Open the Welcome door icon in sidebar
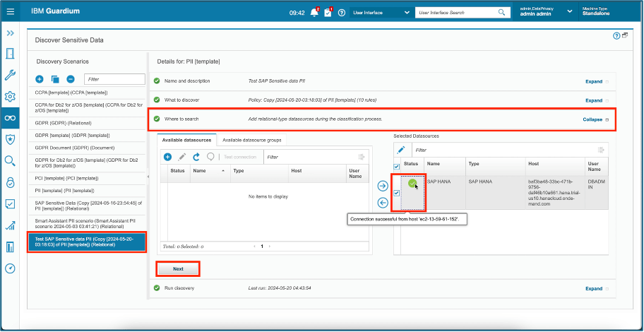The image size is (644, 332). point(11,54)
